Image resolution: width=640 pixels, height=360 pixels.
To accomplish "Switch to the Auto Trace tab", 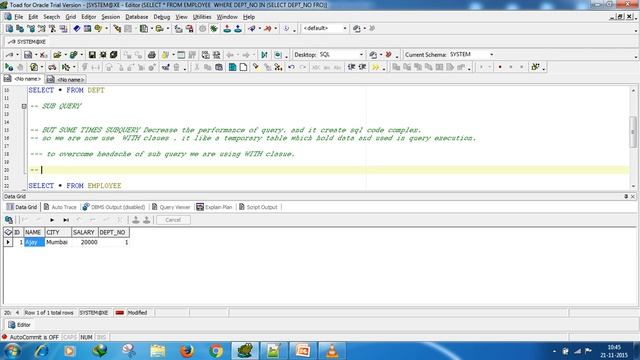I will (60, 207).
